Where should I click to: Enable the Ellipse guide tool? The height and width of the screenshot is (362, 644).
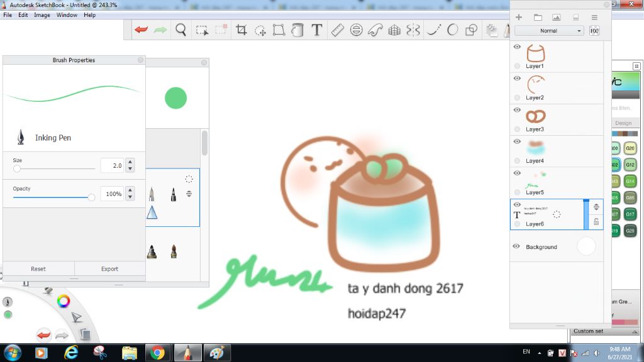356,30
